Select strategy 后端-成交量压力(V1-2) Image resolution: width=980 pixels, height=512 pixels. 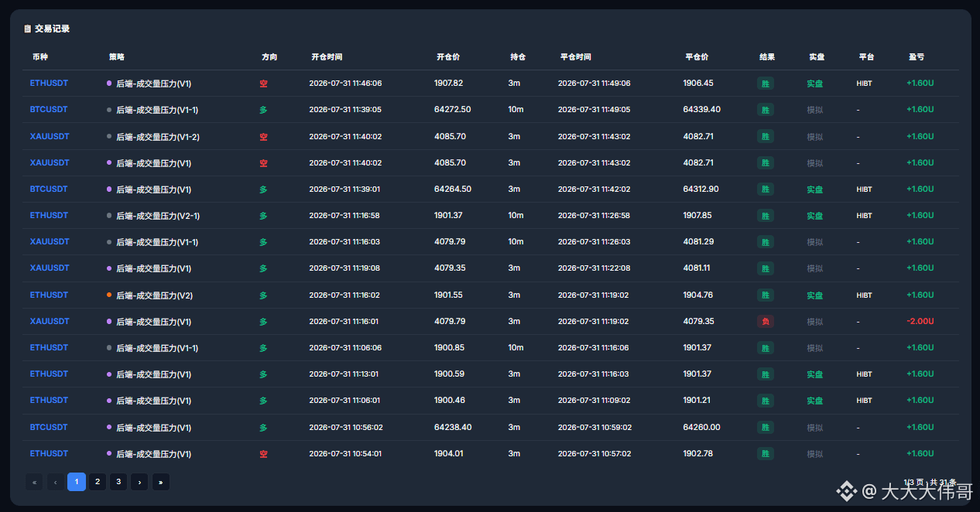pyautogui.click(x=158, y=137)
